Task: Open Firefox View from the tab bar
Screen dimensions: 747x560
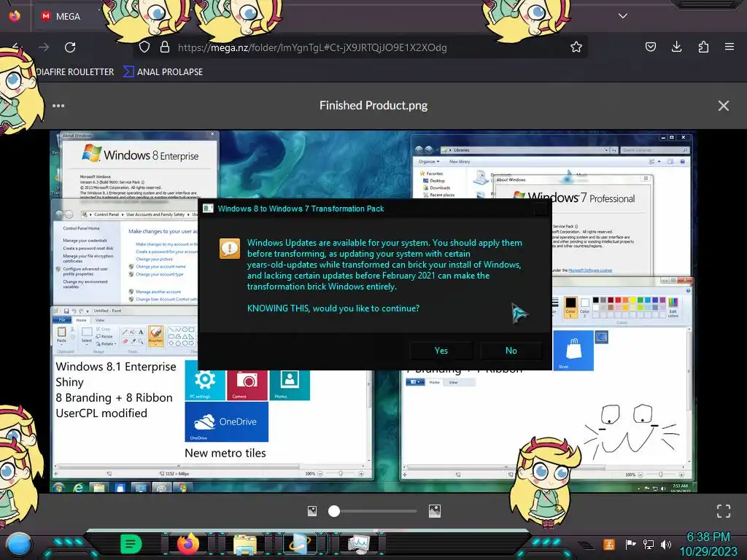Action: point(15,16)
